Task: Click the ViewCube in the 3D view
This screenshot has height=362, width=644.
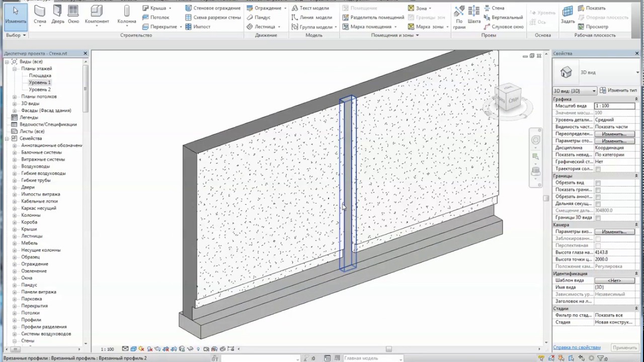Action: 508,98
